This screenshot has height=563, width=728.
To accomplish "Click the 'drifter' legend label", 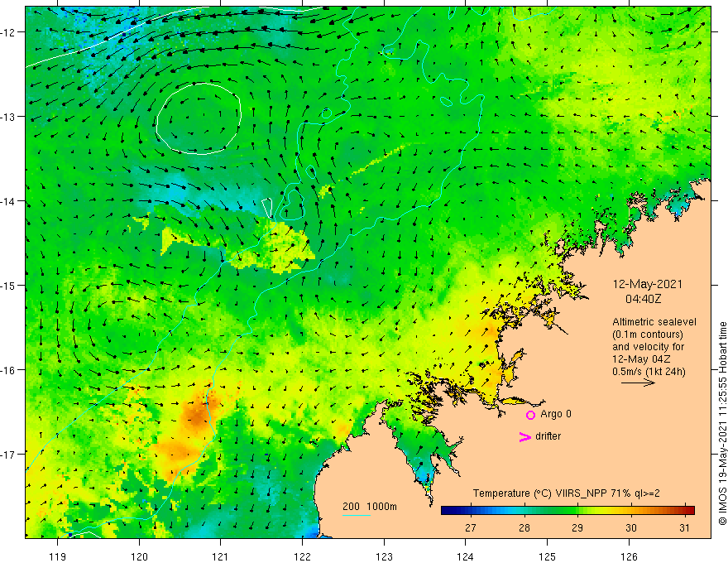I will [548, 436].
